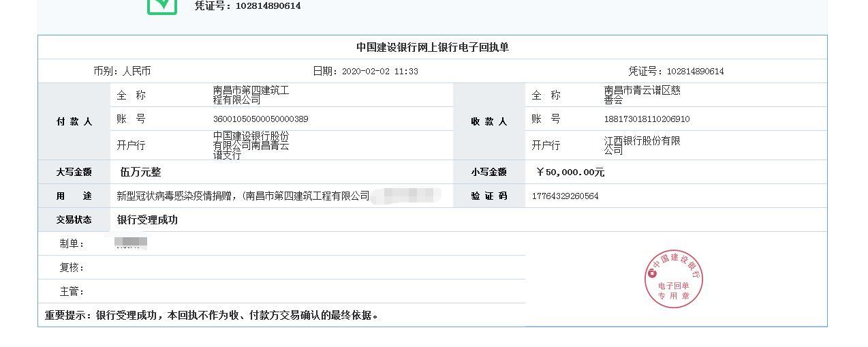Select payer account 36001050500050000389
Image resolution: width=868 pixels, height=347 pixels.
260,119
